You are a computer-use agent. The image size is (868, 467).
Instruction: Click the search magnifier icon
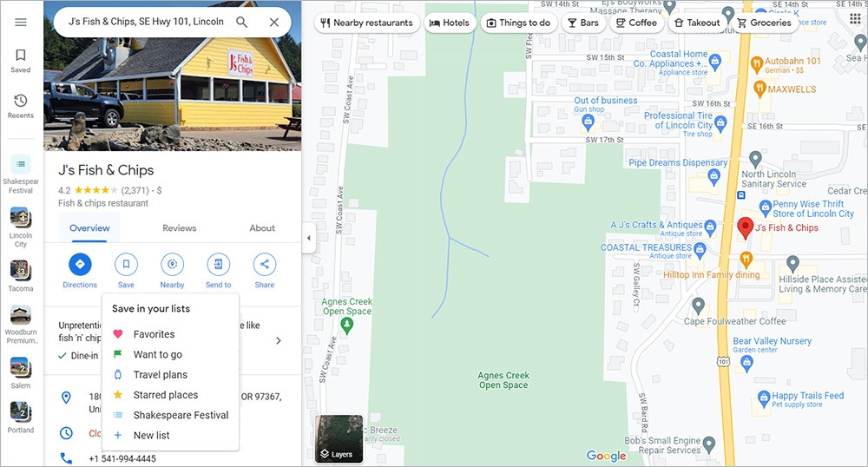click(x=242, y=22)
